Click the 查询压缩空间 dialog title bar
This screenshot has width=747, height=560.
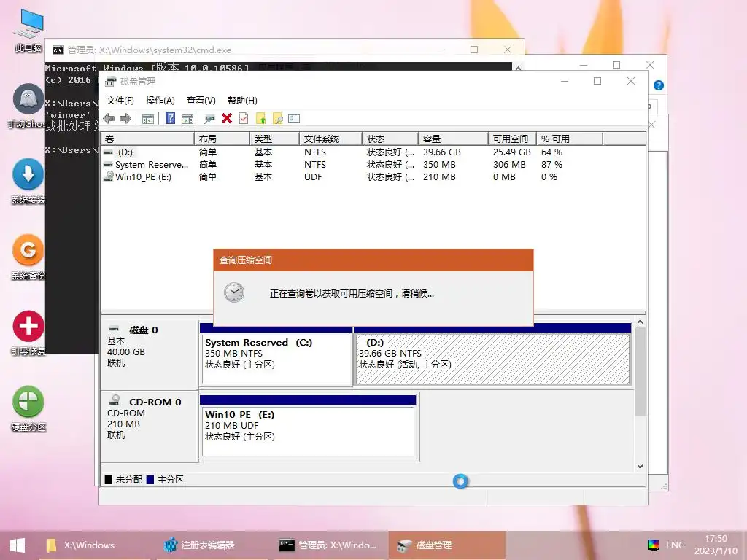[x=373, y=260]
